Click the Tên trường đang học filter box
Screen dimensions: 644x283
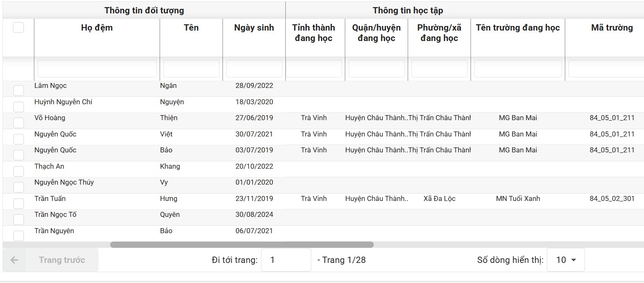pyautogui.click(x=517, y=69)
